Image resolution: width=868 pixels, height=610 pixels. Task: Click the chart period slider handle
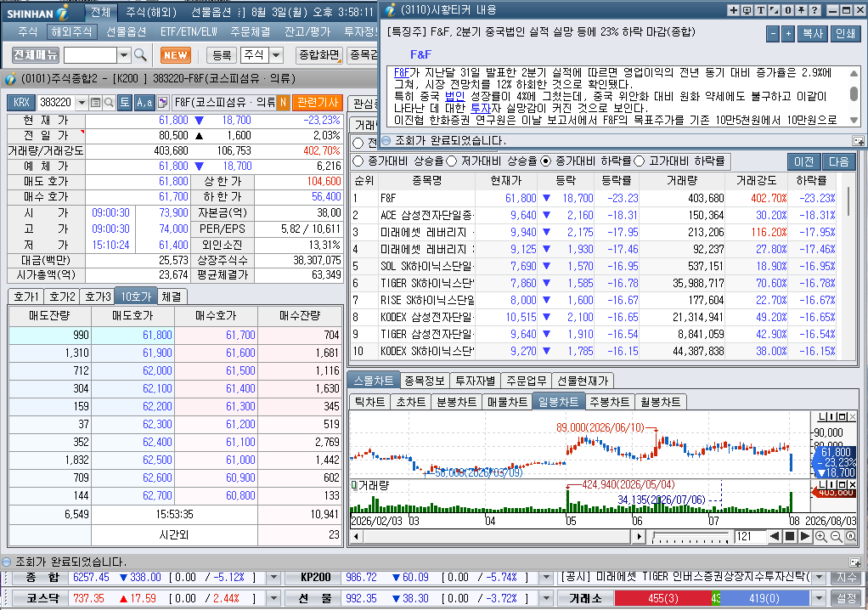point(655,536)
